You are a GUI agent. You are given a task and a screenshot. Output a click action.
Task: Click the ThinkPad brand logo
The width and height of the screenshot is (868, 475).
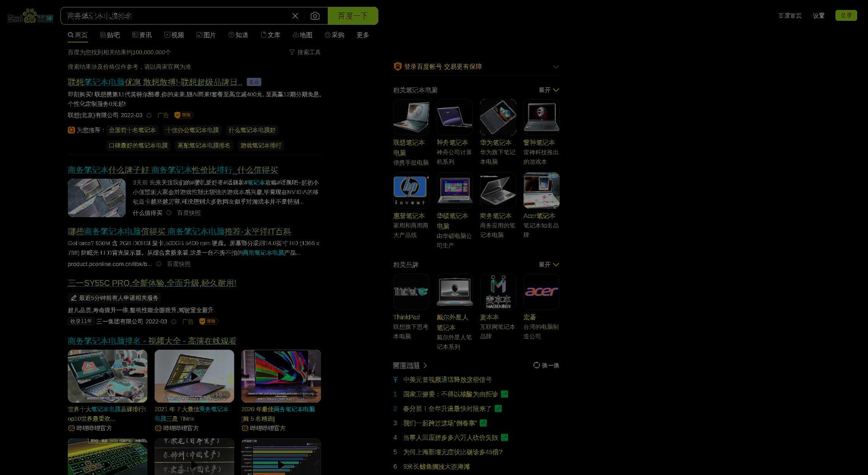click(x=411, y=292)
